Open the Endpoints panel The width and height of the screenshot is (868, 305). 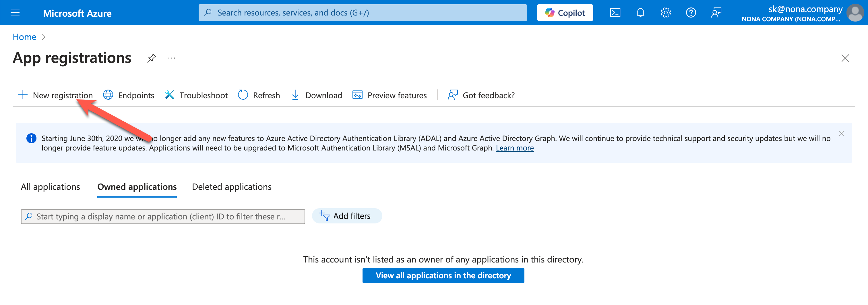point(129,95)
